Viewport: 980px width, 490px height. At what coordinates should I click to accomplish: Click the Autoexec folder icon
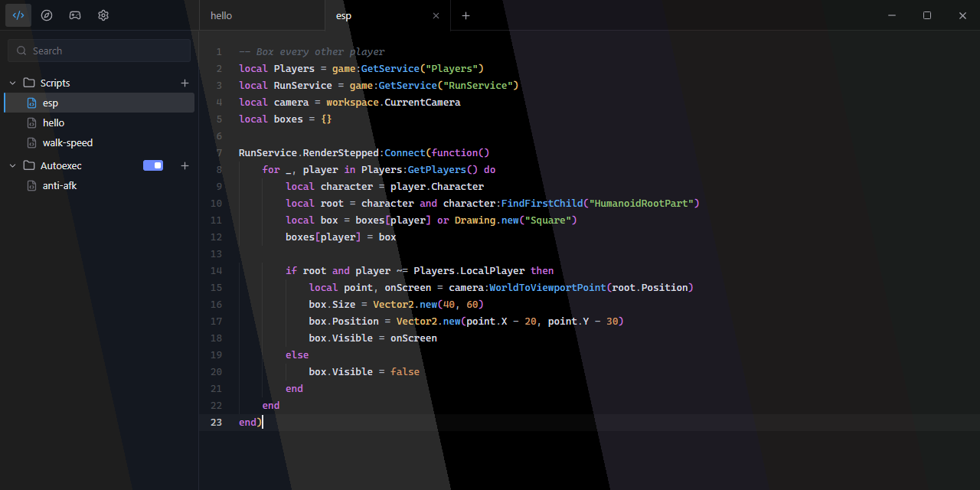pyautogui.click(x=29, y=165)
